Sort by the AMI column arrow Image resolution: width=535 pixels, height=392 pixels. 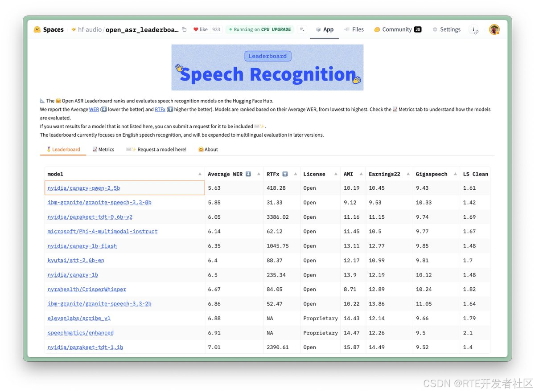click(361, 174)
